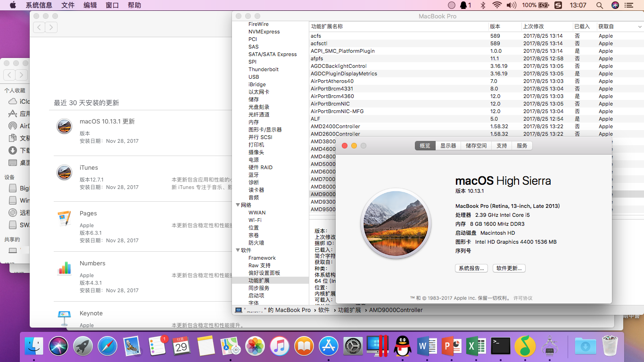Open Terminal from the Dock
This screenshot has height=362, width=644.
(x=501, y=347)
